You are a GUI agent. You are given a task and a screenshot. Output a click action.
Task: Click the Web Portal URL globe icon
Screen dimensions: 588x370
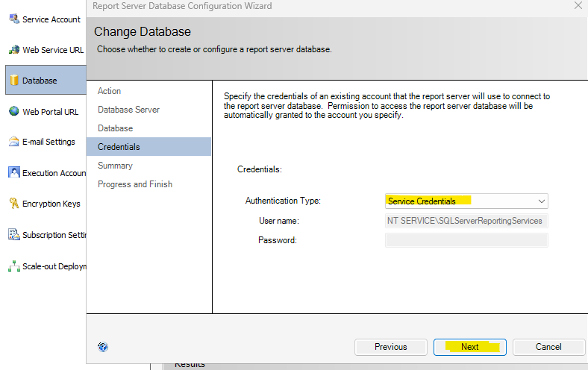click(14, 111)
